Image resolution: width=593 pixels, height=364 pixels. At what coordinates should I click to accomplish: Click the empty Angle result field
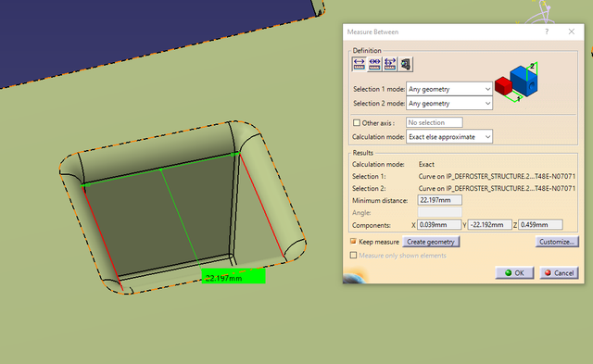pyautogui.click(x=439, y=212)
